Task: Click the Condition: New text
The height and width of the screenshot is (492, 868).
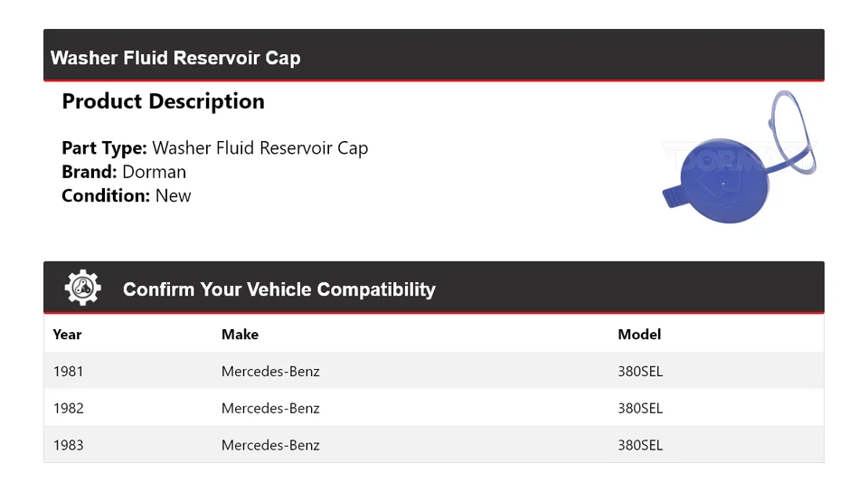Action: click(x=127, y=195)
